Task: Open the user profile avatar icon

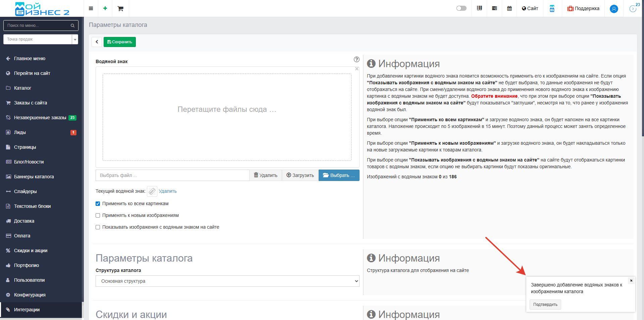Action: (x=614, y=9)
